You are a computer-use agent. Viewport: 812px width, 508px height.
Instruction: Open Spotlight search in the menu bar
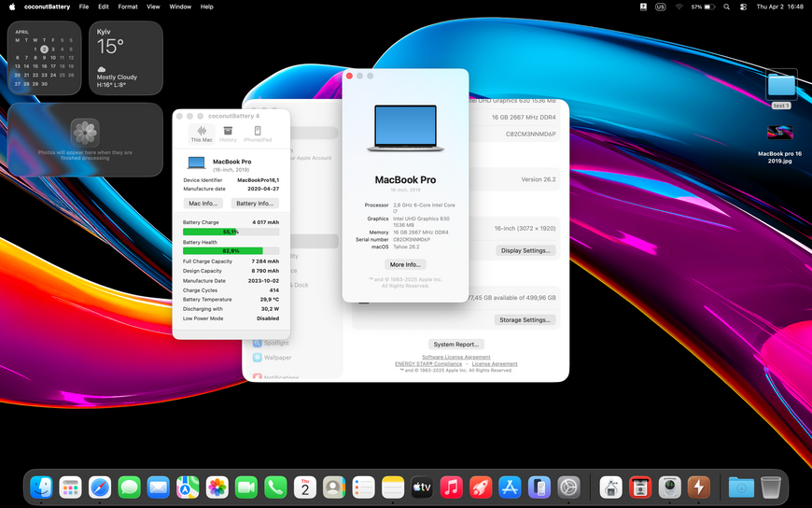pyautogui.click(x=726, y=7)
